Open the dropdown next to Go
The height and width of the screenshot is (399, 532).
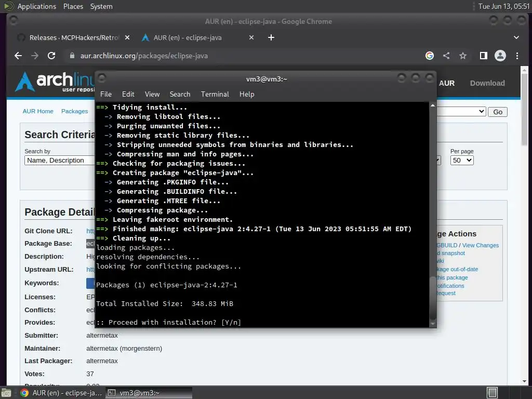pyautogui.click(x=461, y=111)
